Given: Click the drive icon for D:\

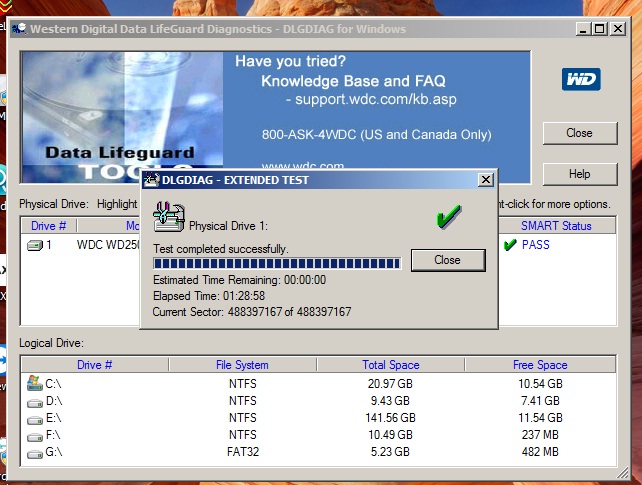Looking at the screenshot, I should [35, 403].
